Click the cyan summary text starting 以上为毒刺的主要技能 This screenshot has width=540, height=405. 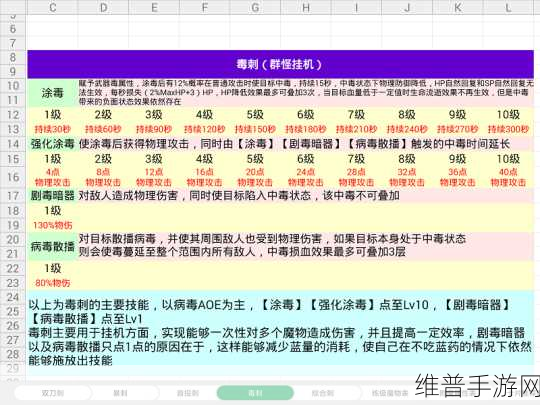click(x=280, y=332)
